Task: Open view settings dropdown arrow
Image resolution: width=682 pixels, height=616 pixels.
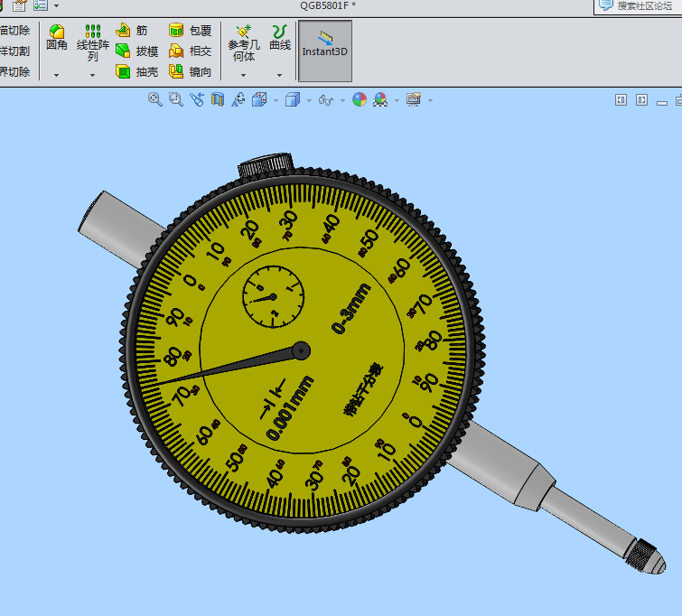Action: point(430,100)
